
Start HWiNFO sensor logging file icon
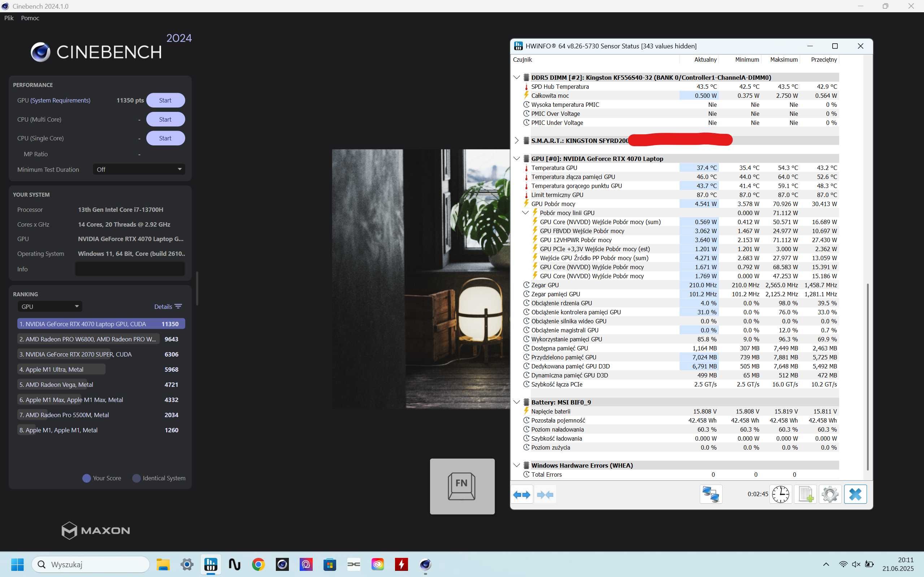point(805,495)
